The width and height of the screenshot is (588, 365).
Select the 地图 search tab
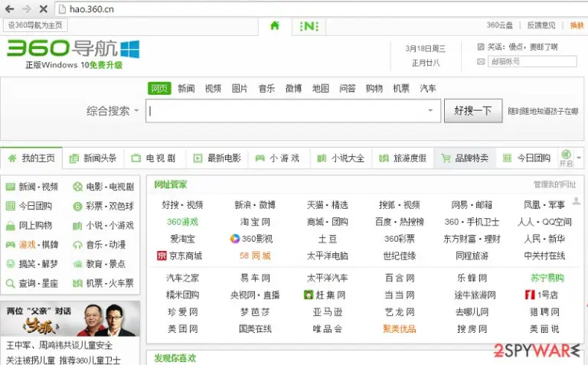point(321,89)
